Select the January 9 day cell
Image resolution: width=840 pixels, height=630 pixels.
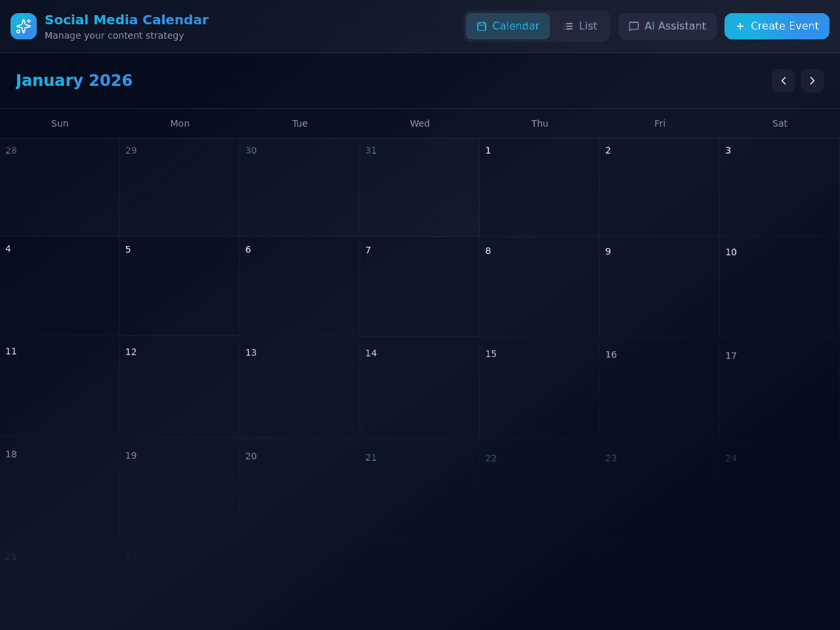(660, 289)
